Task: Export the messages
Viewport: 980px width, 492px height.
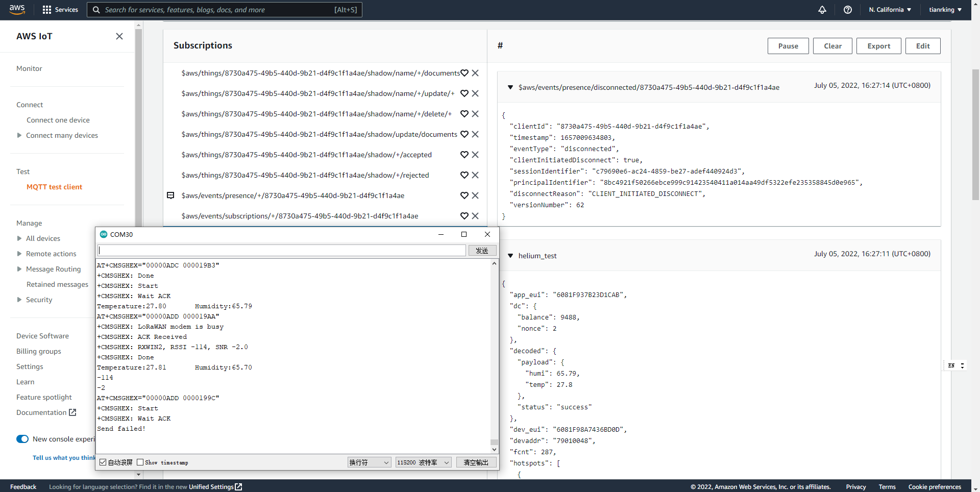Action: click(x=878, y=46)
